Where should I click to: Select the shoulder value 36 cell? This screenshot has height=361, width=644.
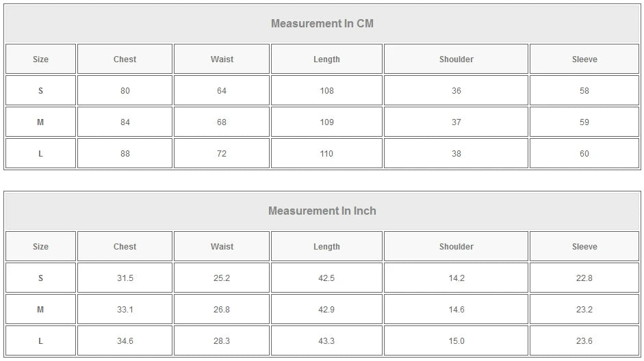[456, 91]
